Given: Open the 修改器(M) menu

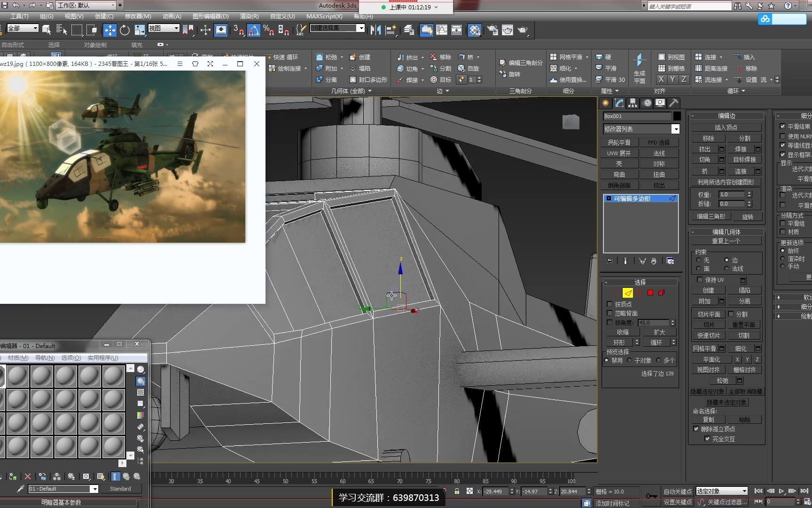Looking at the screenshot, I should click(138, 16).
